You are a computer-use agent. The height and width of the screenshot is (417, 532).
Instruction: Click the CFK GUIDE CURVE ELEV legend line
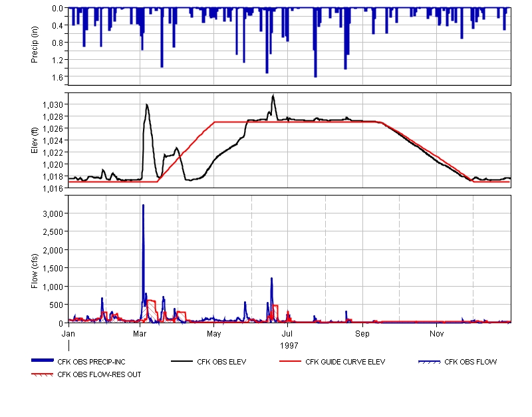pos(290,361)
